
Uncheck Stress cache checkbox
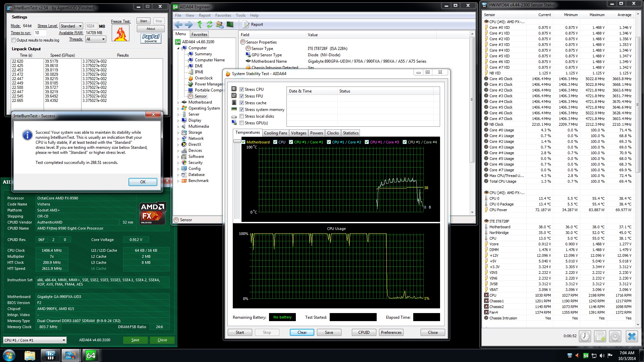241,103
